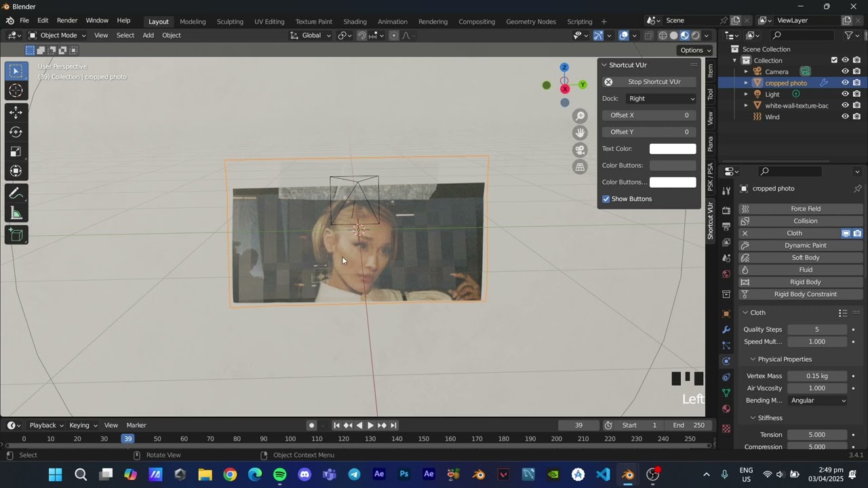The image size is (868, 488).
Task: Select the Cursor tool
Action: 16,91
